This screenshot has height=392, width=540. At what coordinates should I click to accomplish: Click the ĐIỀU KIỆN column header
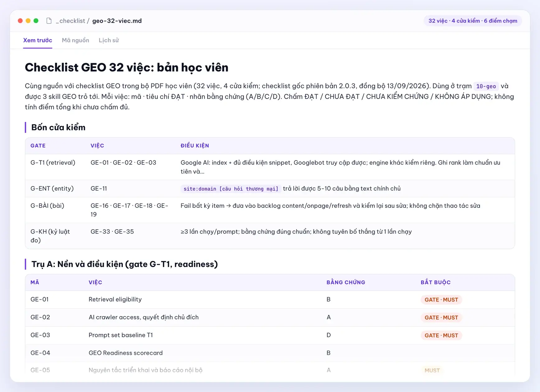[195, 146]
